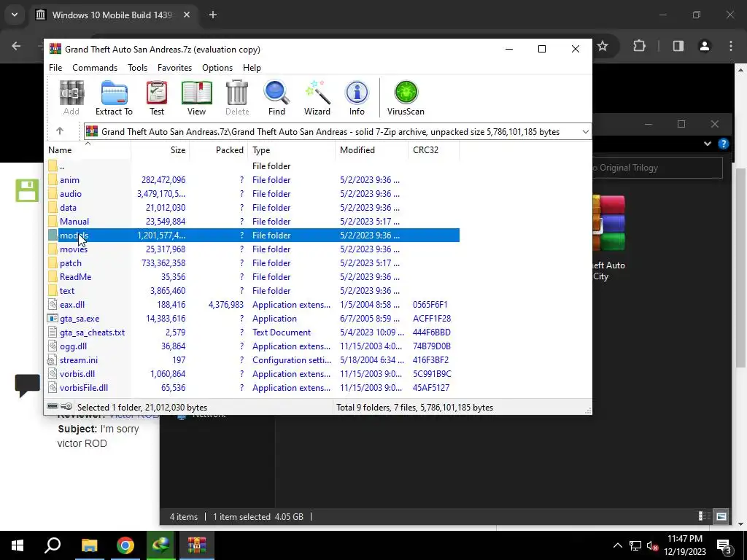This screenshot has width=747, height=560.
Task: Select the anim folder
Action: click(253, 180)
